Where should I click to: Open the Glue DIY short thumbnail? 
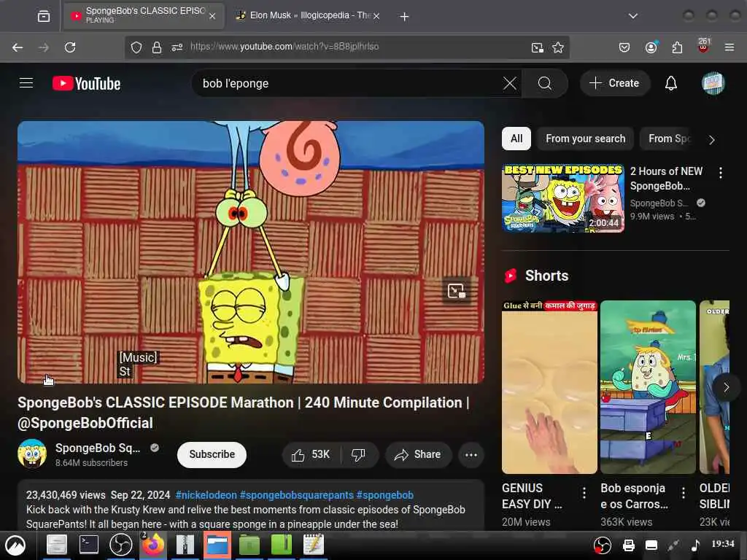click(549, 387)
